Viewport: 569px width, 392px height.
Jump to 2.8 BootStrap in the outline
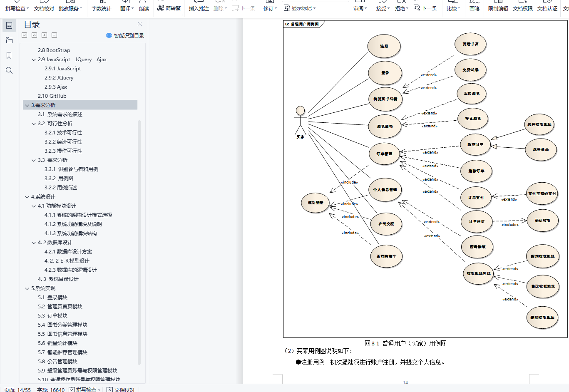[x=54, y=50]
